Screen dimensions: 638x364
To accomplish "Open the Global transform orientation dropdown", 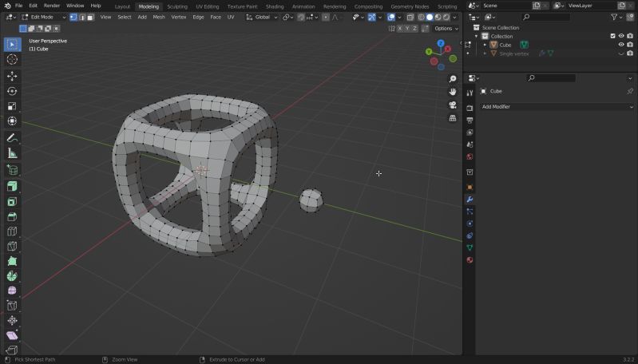I will [262, 17].
